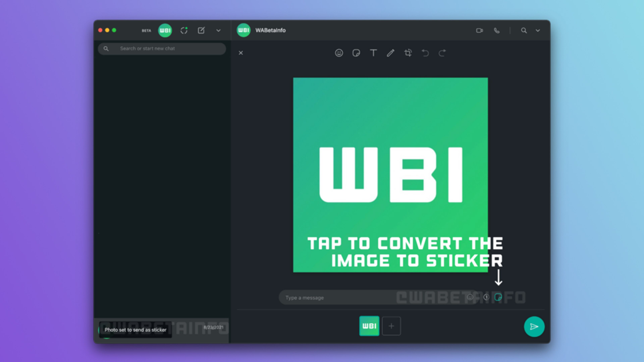Undo the last edit
644x362 pixels.
(x=425, y=53)
